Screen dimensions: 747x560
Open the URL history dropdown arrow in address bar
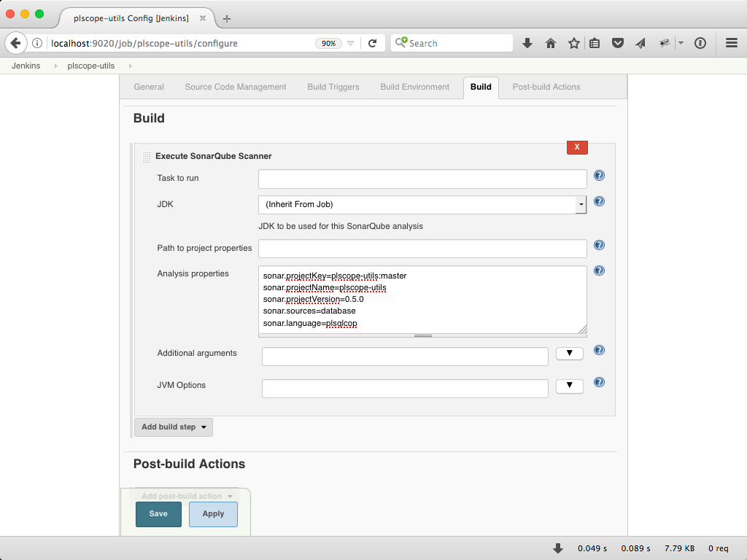coord(351,43)
